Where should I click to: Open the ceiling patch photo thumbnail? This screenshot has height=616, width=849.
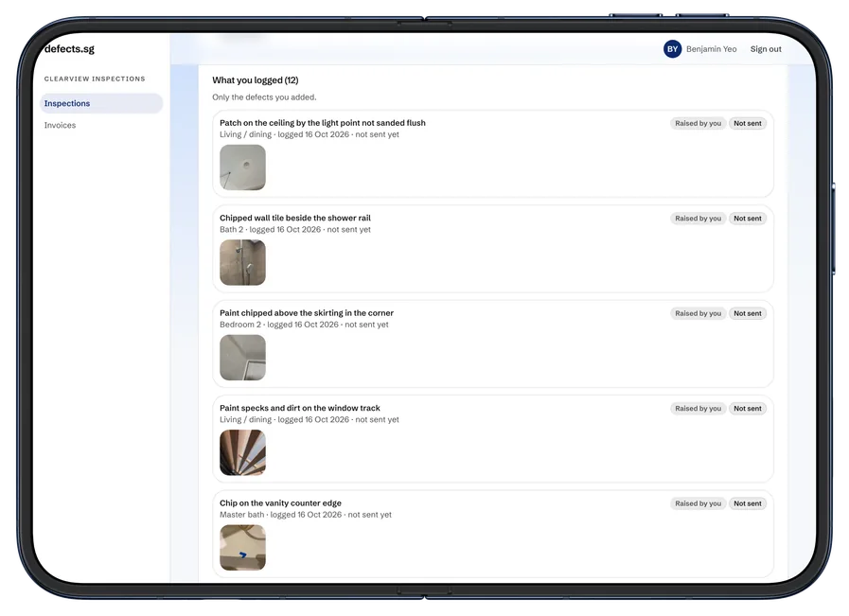point(242,167)
